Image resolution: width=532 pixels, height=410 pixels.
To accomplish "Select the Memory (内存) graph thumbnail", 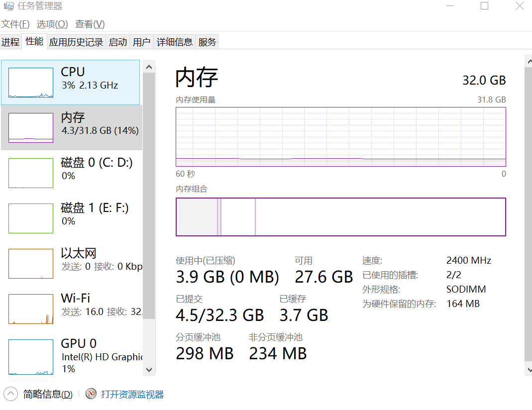I will point(31,128).
